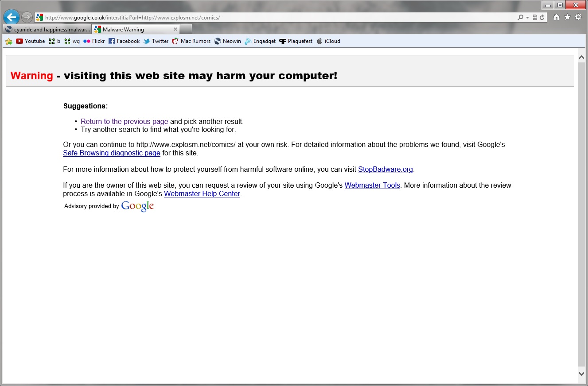This screenshot has height=386, width=588.
Task: Switch to the 'cyanide and happiness malwar...' tab
Action: pos(47,30)
